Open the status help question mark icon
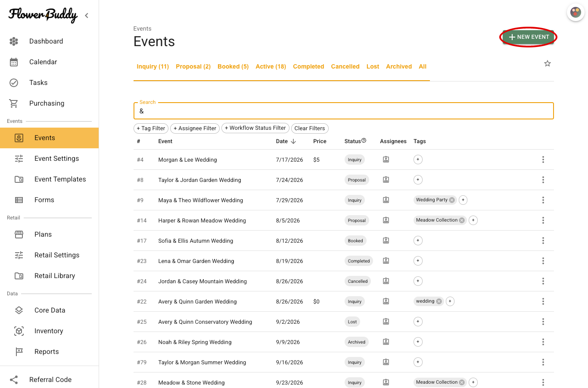The height and width of the screenshot is (388, 588). point(364,141)
